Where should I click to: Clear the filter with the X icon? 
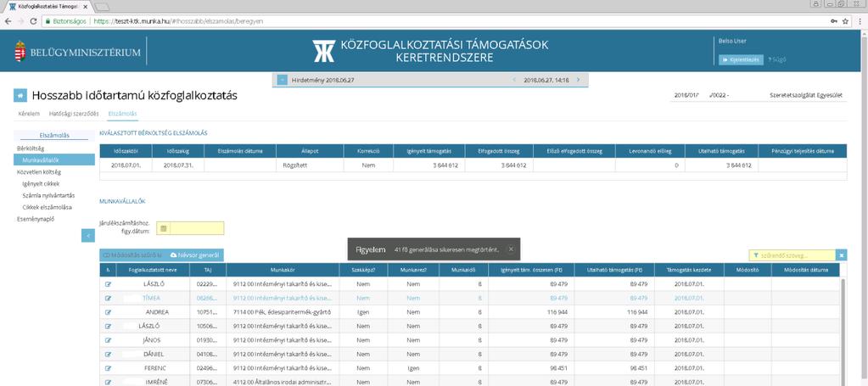pos(842,255)
